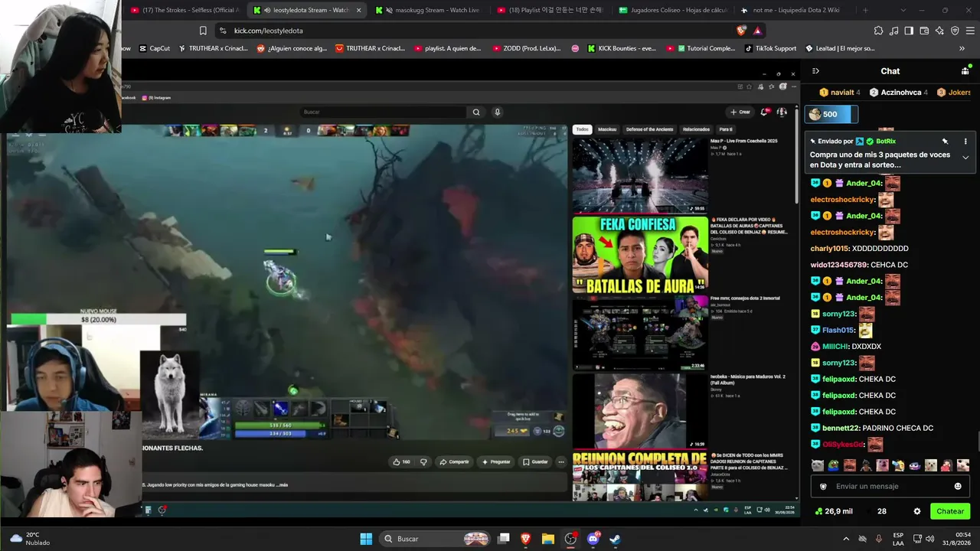Image resolution: width=980 pixels, height=551 pixels.
Task: Collapse the Kick chat panel
Action: [x=815, y=71]
